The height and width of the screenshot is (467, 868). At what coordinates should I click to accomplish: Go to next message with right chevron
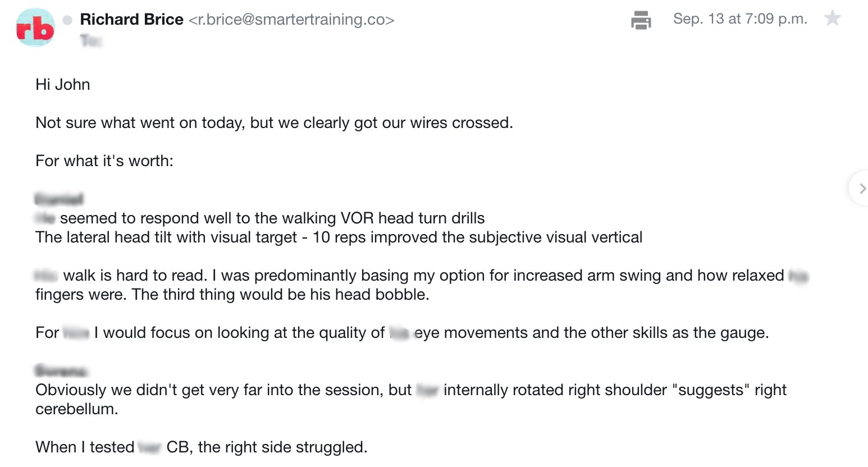[x=862, y=189]
